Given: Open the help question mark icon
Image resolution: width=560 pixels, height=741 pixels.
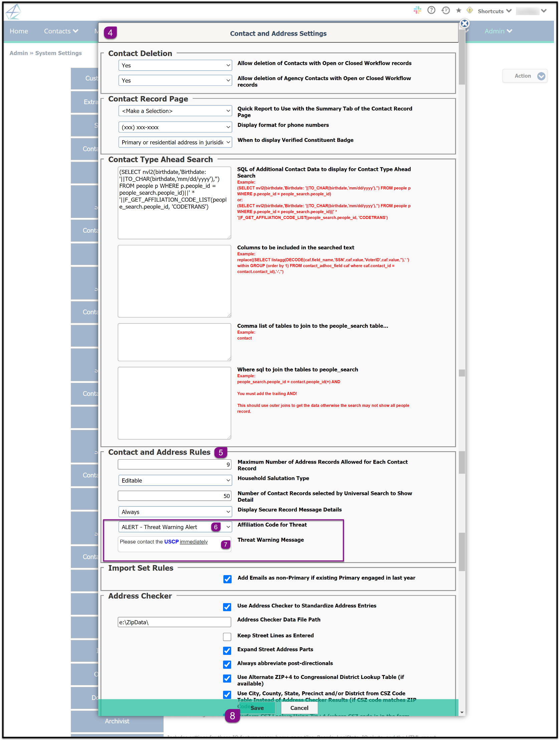Looking at the screenshot, I should (431, 10).
